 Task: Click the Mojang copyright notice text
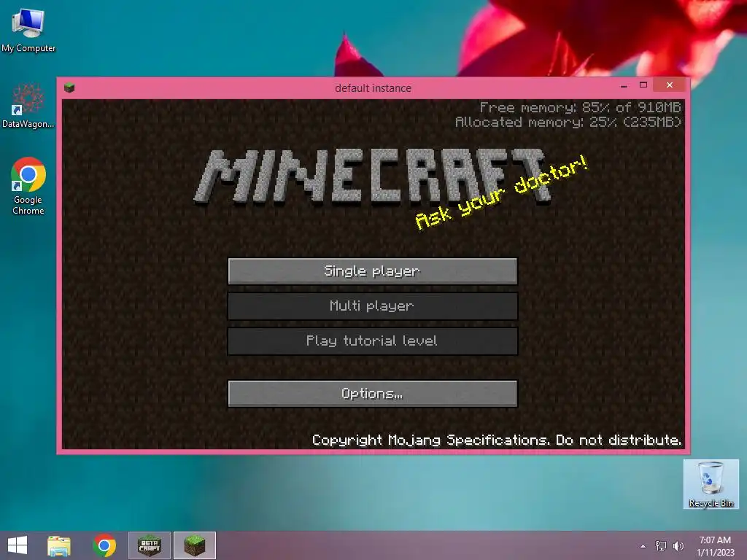pos(496,440)
